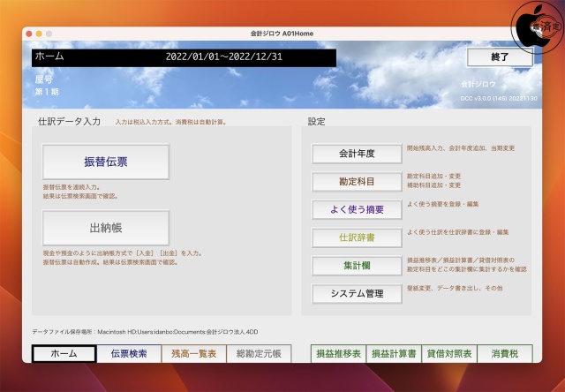Viewport: 565px width, 392px height.
Task: Click the 仕訳データ入力 section heading
Action: click(69, 122)
